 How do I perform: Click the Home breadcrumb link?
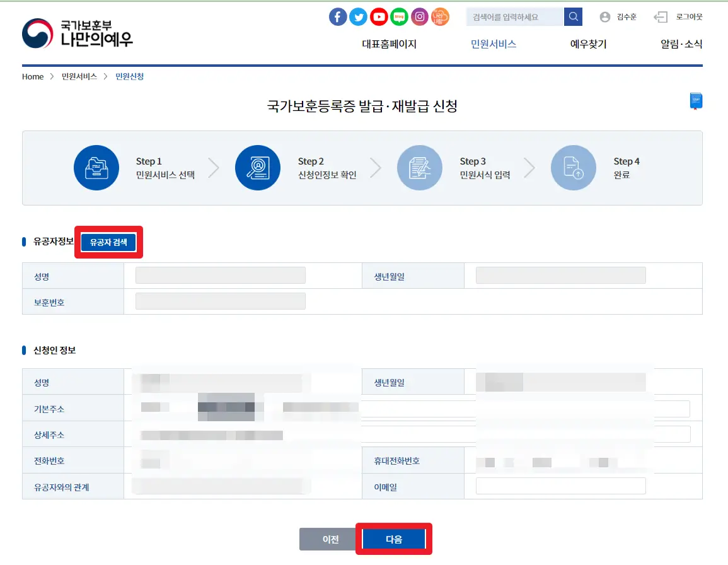tap(32, 76)
